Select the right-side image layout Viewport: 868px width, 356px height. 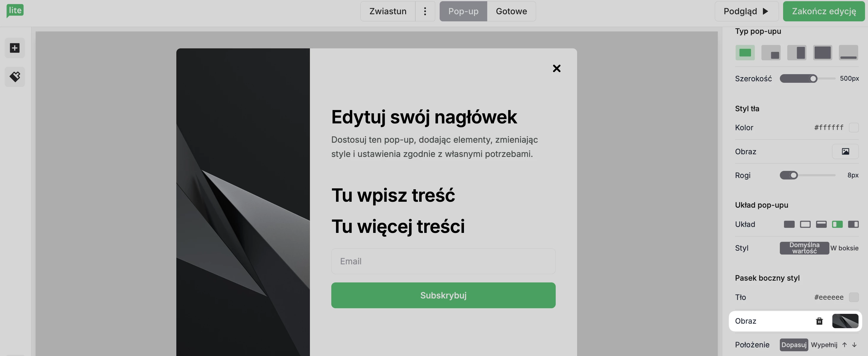point(853,224)
